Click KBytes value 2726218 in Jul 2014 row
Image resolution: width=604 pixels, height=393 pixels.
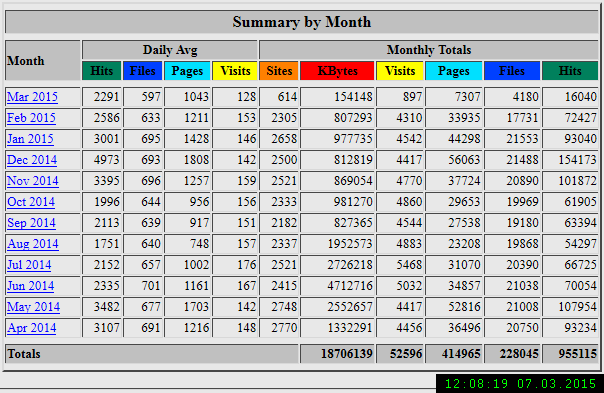tap(350, 265)
